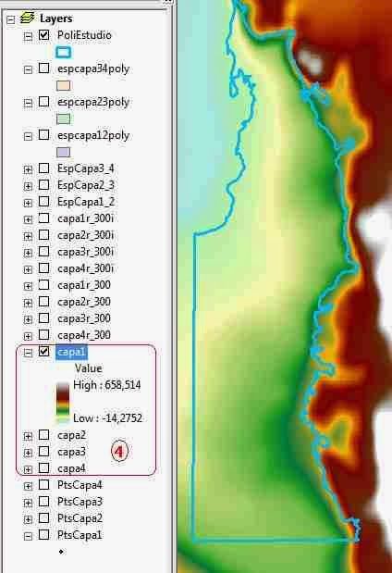Collapse the PtsCapa1 layer symbol
This screenshot has height=573, width=392.
28,537
